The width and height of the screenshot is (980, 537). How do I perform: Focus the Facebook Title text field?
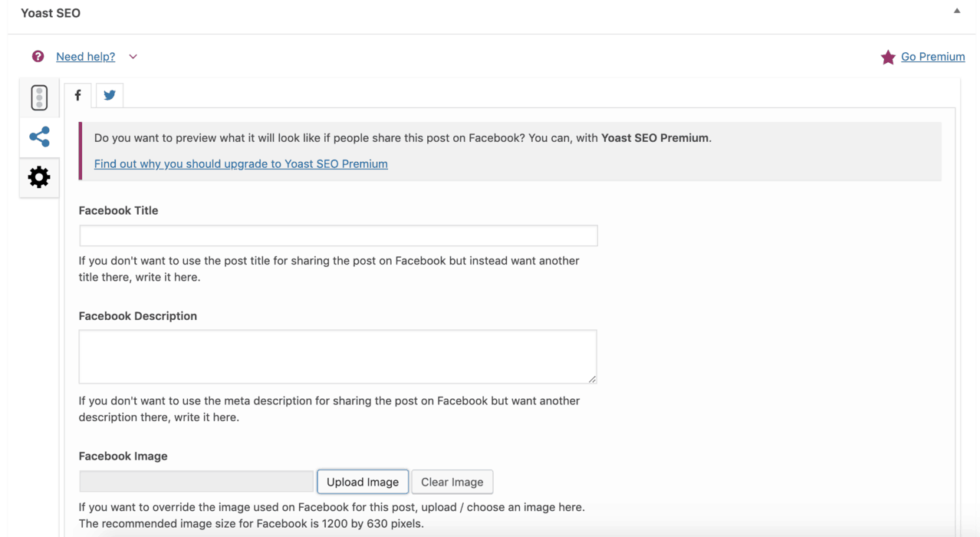pos(338,236)
